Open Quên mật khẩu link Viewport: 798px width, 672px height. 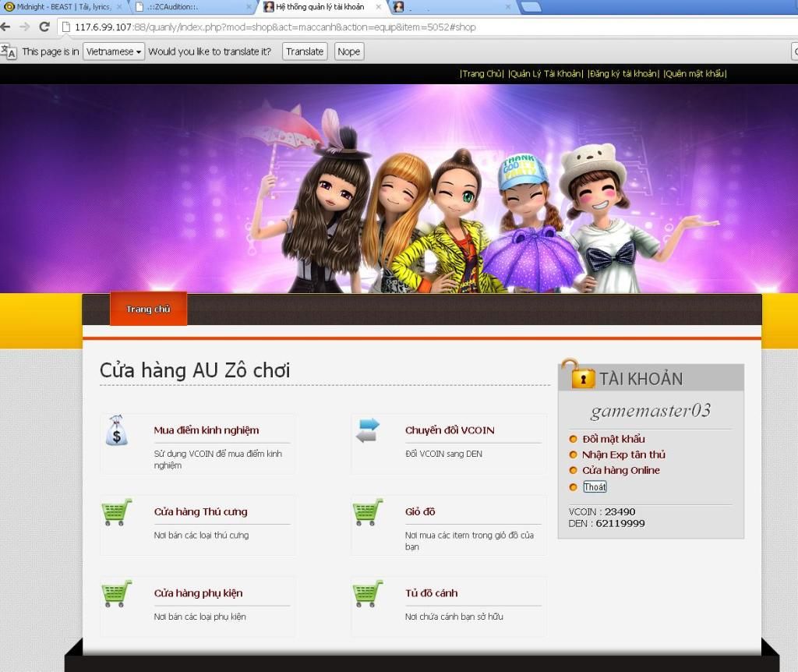pyautogui.click(x=694, y=74)
